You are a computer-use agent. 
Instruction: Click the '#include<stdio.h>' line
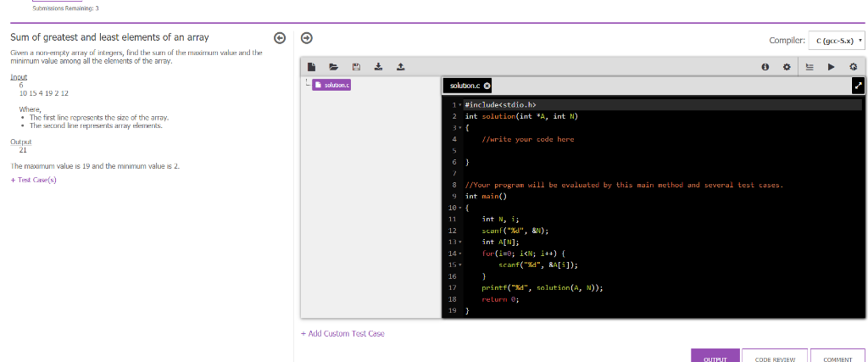click(500, 104)
